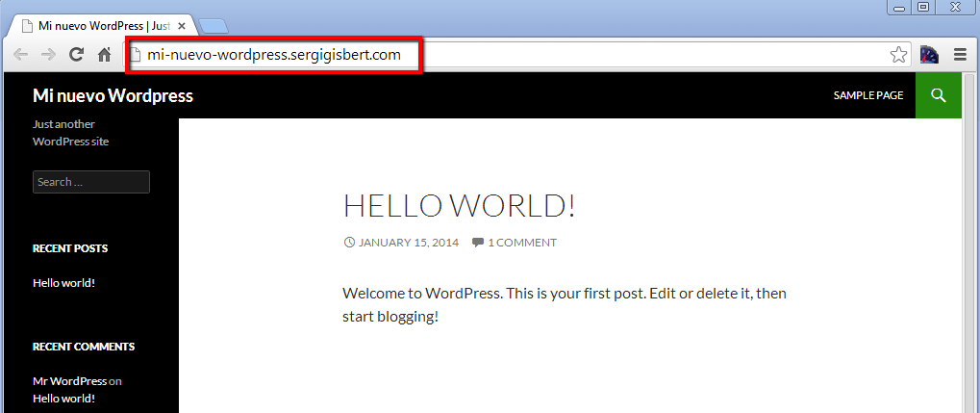Open Hello world! under Recent Comments
Viewport: 980px width, 413px height.
tap(63, 398)
